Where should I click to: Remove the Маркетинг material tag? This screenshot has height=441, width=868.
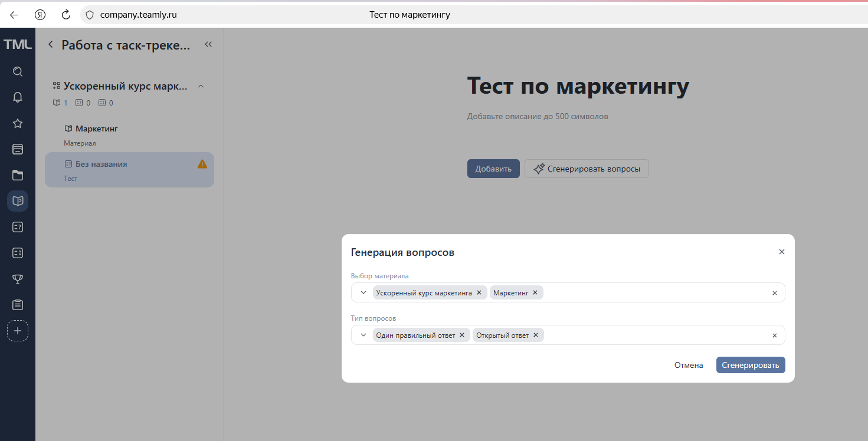pyautogui.click(x=535, y=292)
